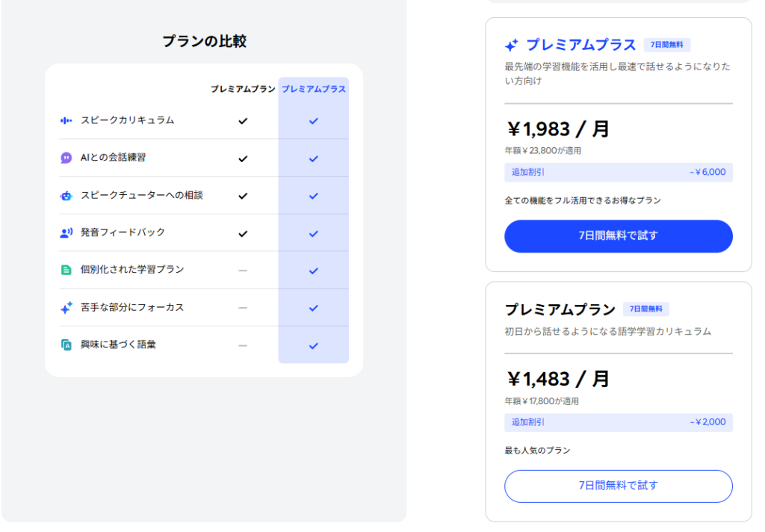Click the 追加割引 -¥6,000 discount bar

point(618,172)
